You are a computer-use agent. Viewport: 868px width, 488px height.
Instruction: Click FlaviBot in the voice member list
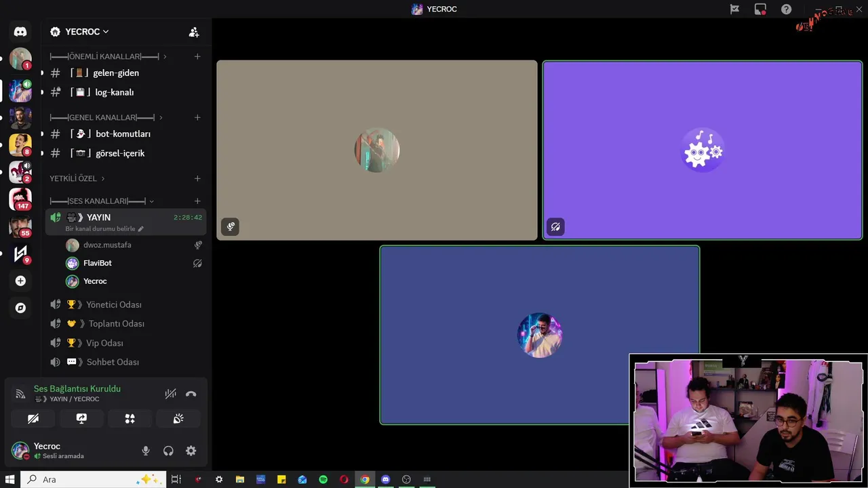[134, 263]
